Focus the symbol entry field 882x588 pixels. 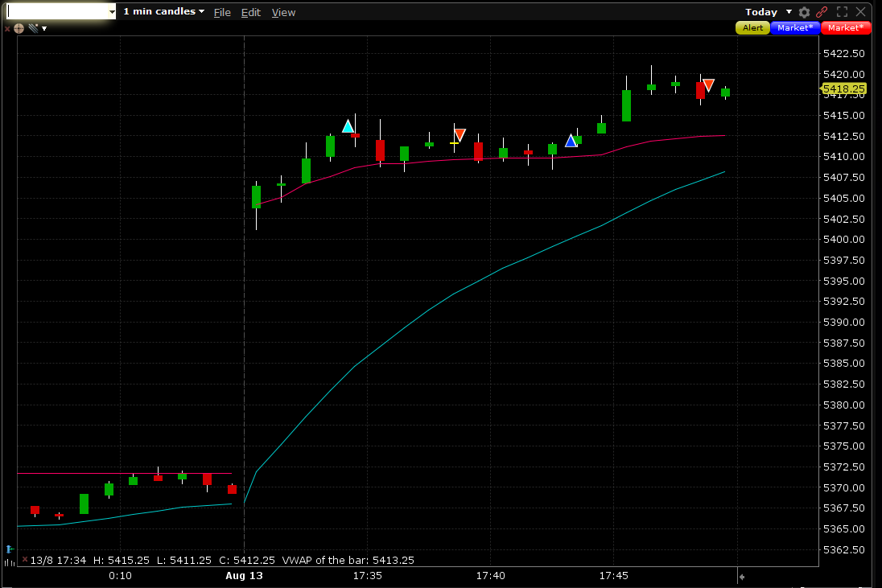(57, 11)
